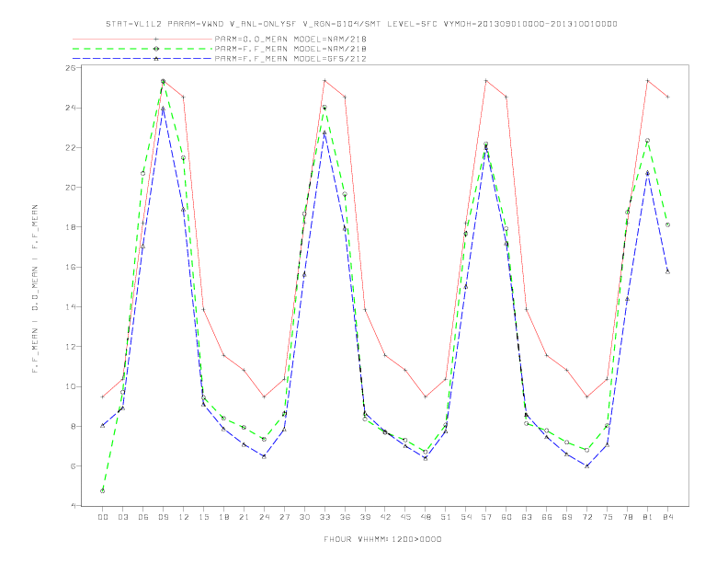The image size is (728, 563).
Task: Click x-axis forecast hour label 15
Action: click(203, 517)
